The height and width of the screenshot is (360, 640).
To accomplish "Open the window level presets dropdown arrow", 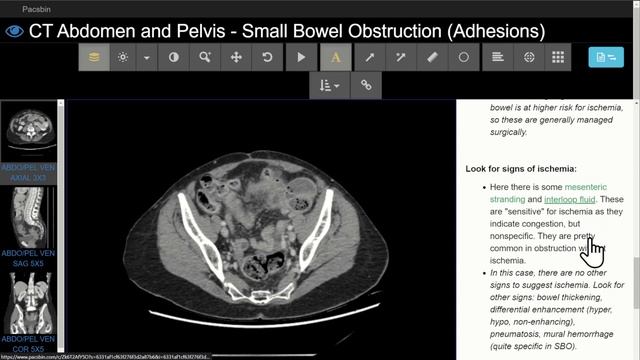I will (147, 57).
